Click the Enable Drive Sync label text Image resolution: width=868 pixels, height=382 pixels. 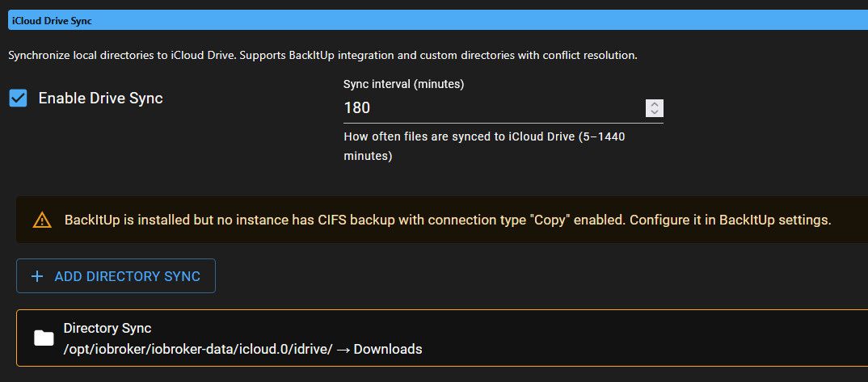pos(100,99)
